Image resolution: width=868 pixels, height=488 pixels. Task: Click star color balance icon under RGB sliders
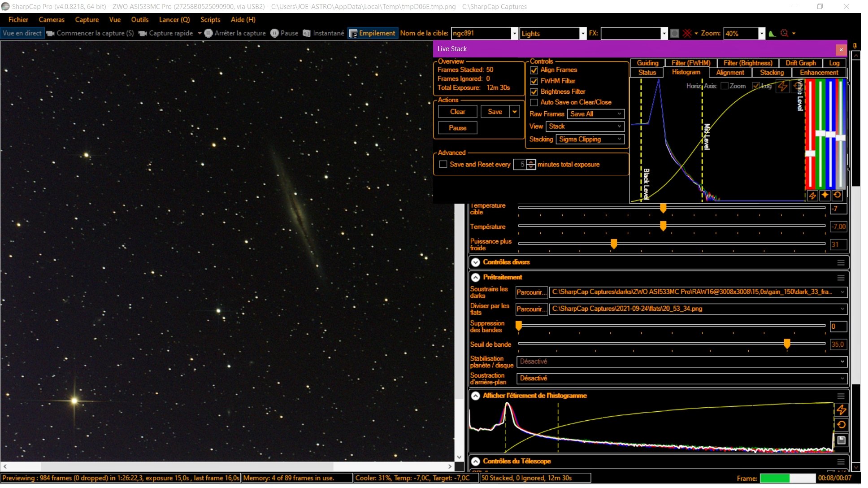click(825, 196)
